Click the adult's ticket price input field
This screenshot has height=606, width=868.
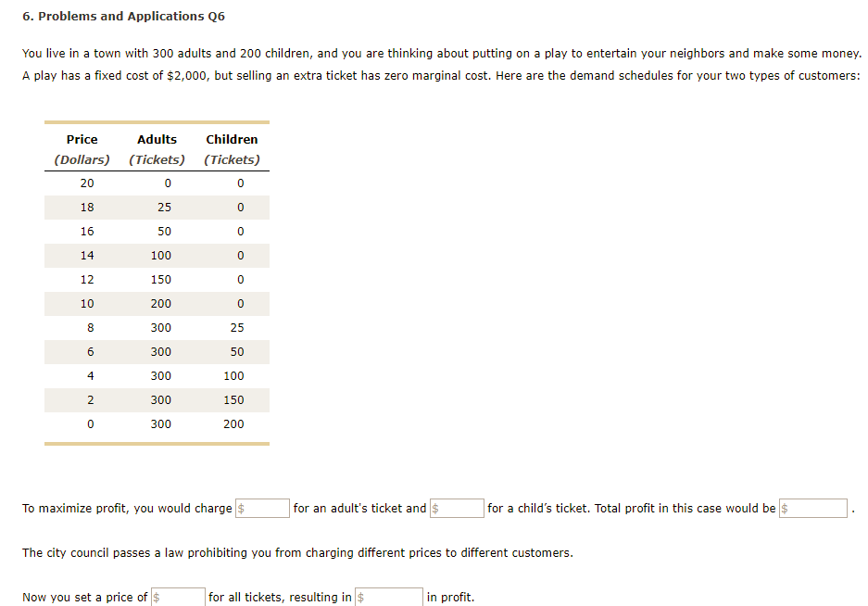point(262,508)
